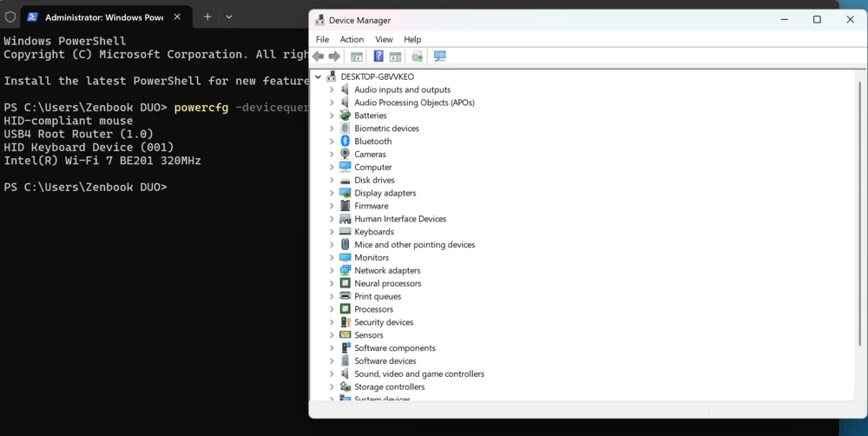Click the Keyboards category icon
Screen dimensions: 868x436
345,232
